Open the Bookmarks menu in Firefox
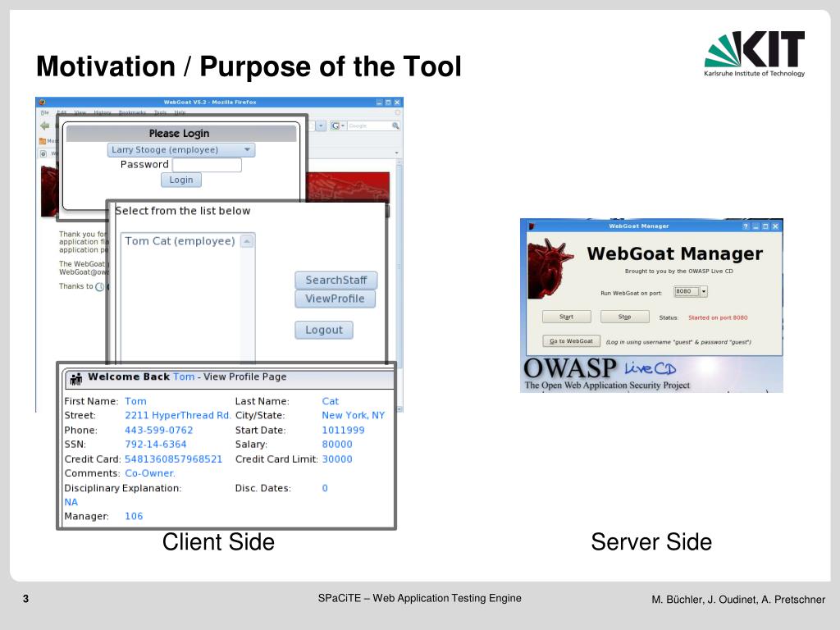 coord(132,112)
